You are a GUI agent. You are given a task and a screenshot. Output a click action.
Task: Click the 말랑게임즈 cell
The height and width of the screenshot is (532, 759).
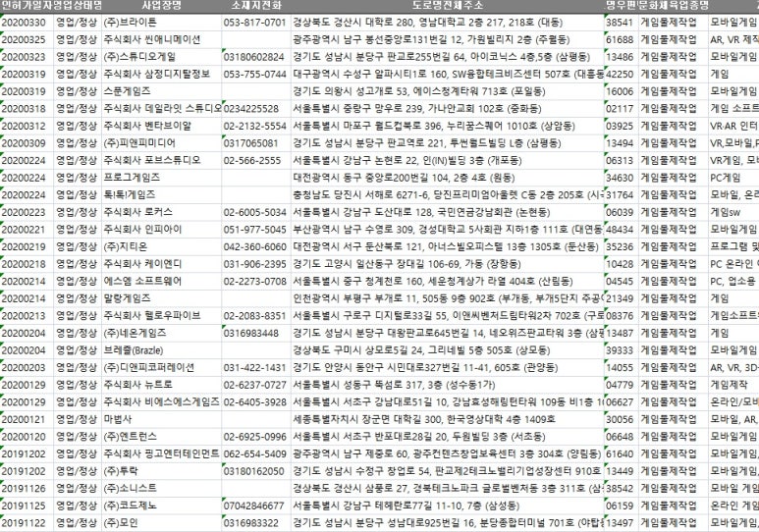pyautogui.click(x=162, y=298)
